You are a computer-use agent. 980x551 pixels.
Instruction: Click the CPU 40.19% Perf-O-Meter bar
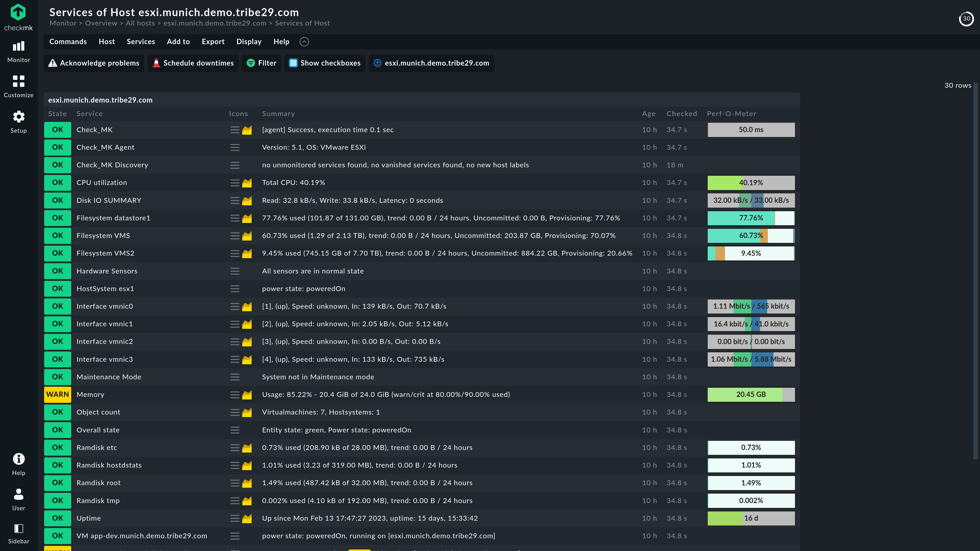pos(751,183)
